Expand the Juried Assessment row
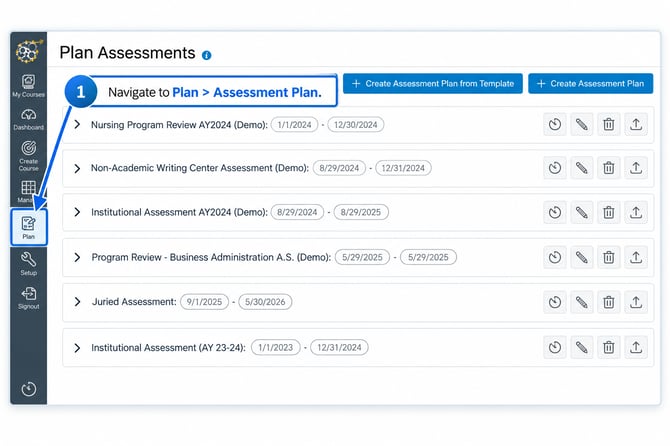Screen dimensions: 670x446 coord(77,302)
